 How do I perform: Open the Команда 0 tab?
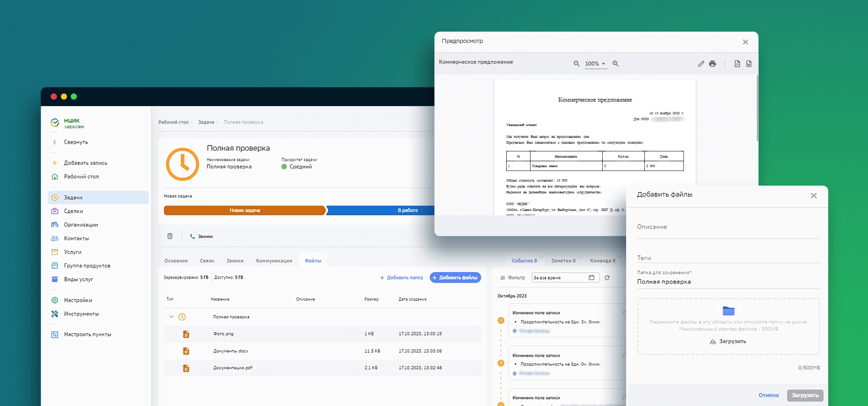603,261
